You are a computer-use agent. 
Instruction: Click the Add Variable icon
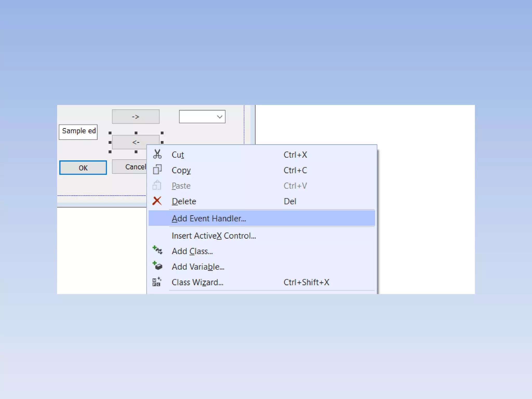click(157, 266)
